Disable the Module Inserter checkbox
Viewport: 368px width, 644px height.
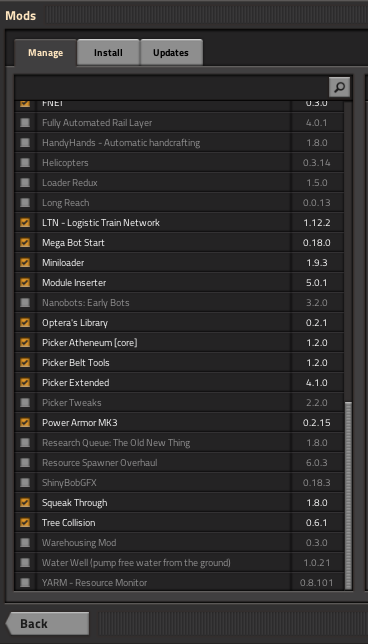click(25, 283)
